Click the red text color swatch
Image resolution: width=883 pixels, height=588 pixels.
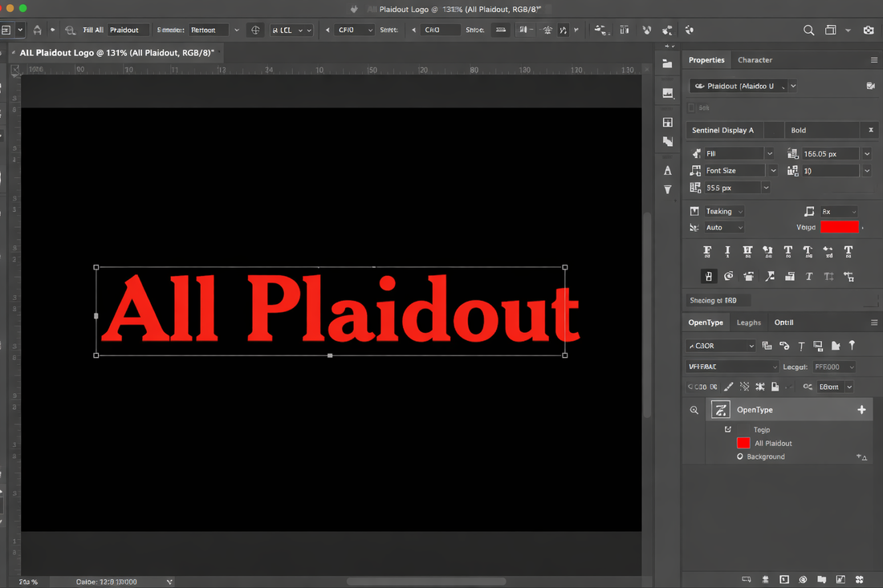(x=839, y=227)
